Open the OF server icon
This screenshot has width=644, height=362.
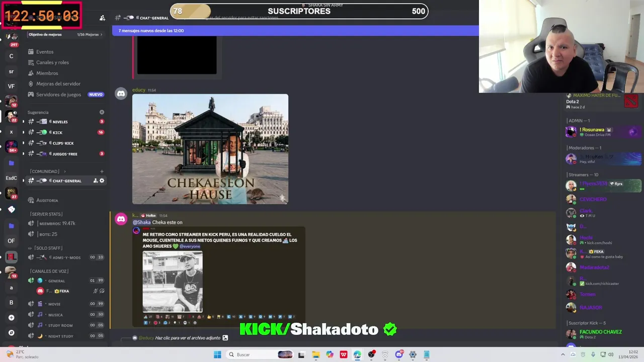[11, 241]
